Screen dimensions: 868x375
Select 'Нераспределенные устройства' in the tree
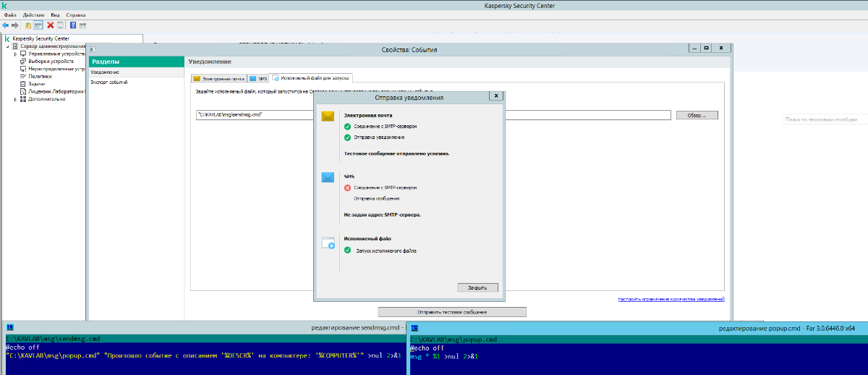click(x=57, y=69)
